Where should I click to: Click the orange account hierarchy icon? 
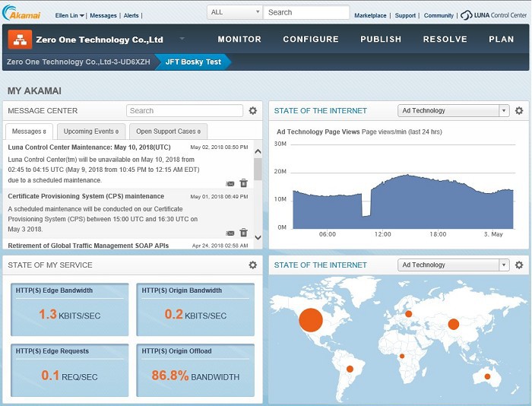(20, 40)
